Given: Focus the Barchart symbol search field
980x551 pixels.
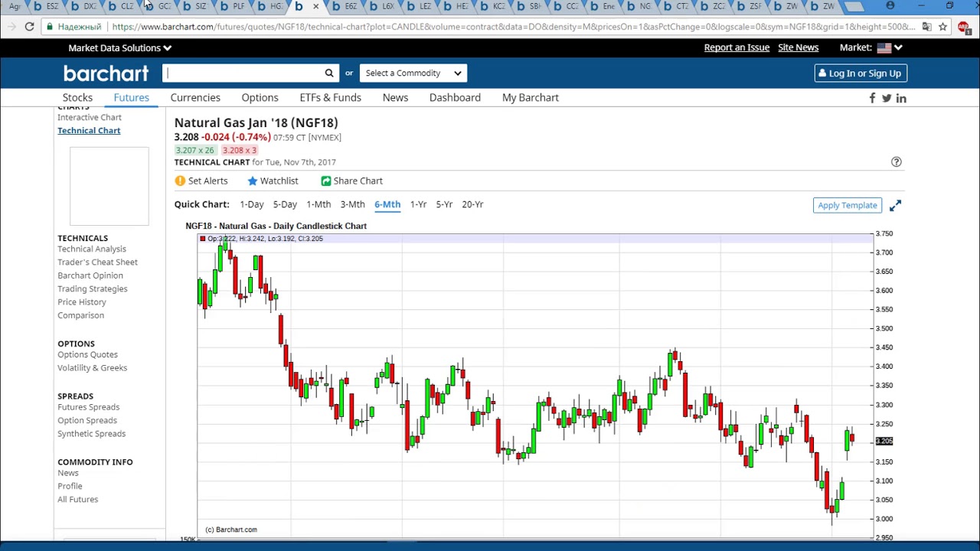Looking at the screenshot, I should coord(243,73).
